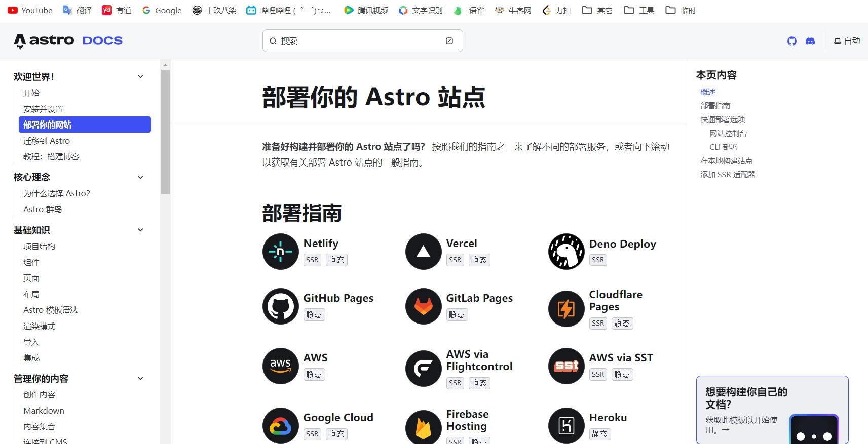868x444 pixels.
Task: Collapse the 核心理念 sidebar section
Action: [x=140, y=177]
